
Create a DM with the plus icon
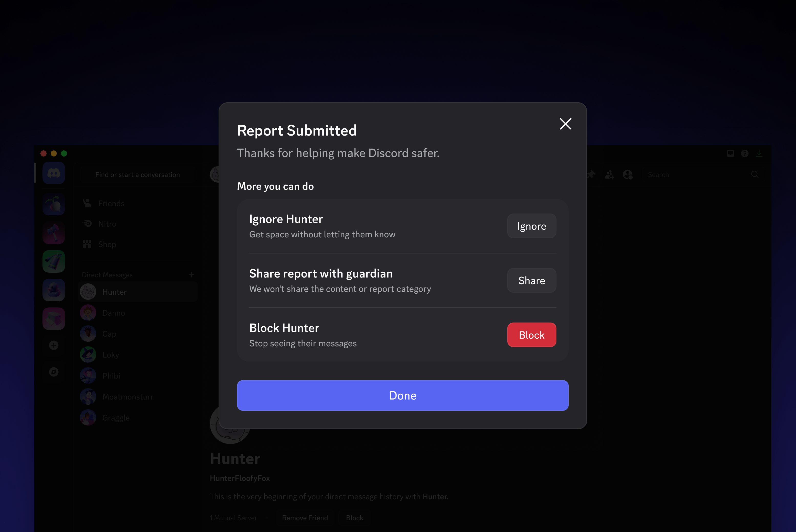191,274
